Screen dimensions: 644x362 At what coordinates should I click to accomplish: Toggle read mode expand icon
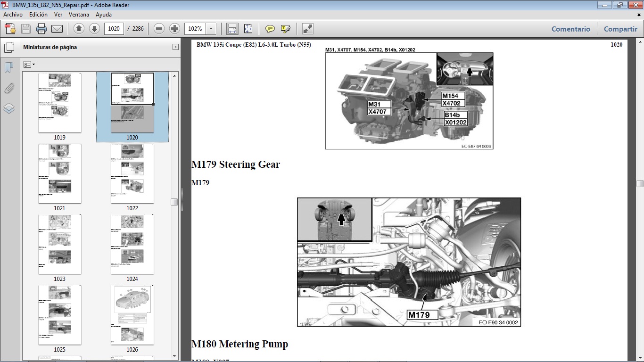(308, 29)
